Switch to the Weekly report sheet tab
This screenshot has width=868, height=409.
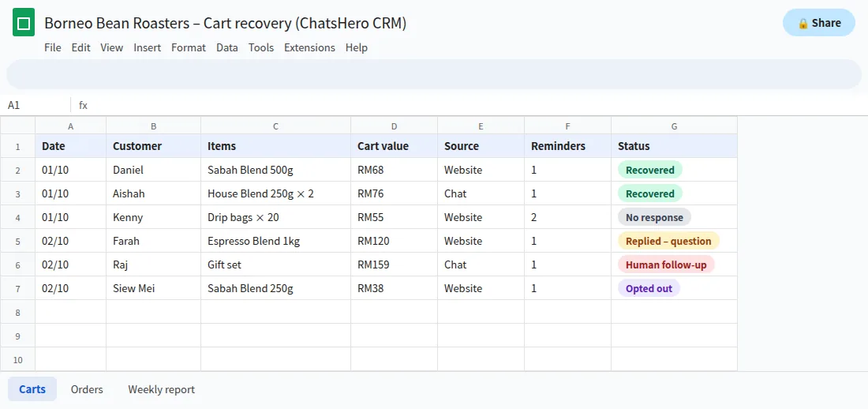[x=162, y=389]
